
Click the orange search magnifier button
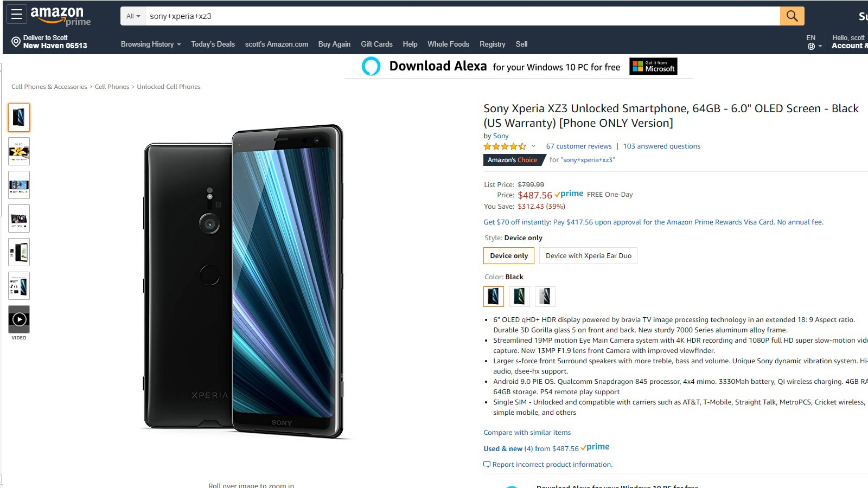click(x=792, y=16)
